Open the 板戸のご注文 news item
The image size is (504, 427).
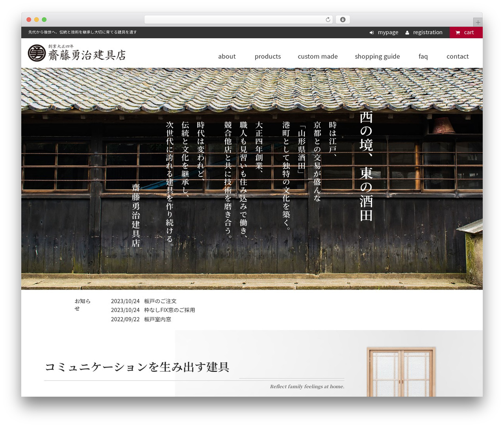pos(160,301)
